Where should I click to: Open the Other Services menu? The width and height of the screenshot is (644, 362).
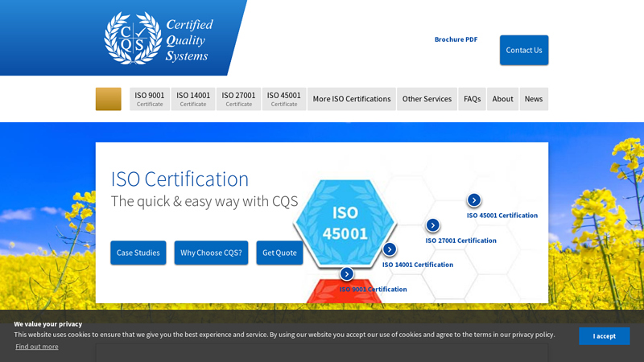[427, 99]
